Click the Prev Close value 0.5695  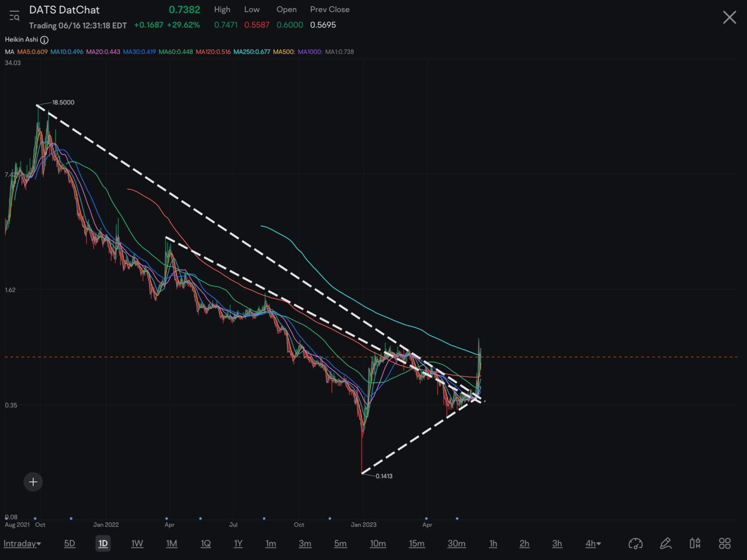tap(323, 25)
